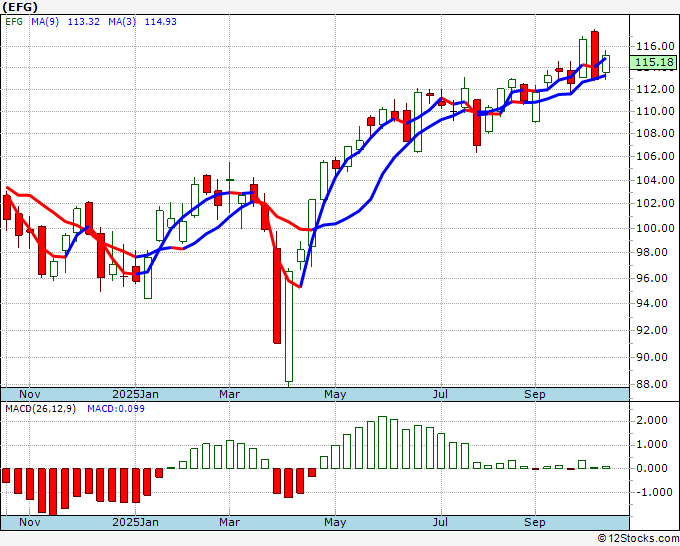The width and height of the screenshot is (680, 546).
Task: Click the 110.00 price axis label
Action: (x=655, y=111)
